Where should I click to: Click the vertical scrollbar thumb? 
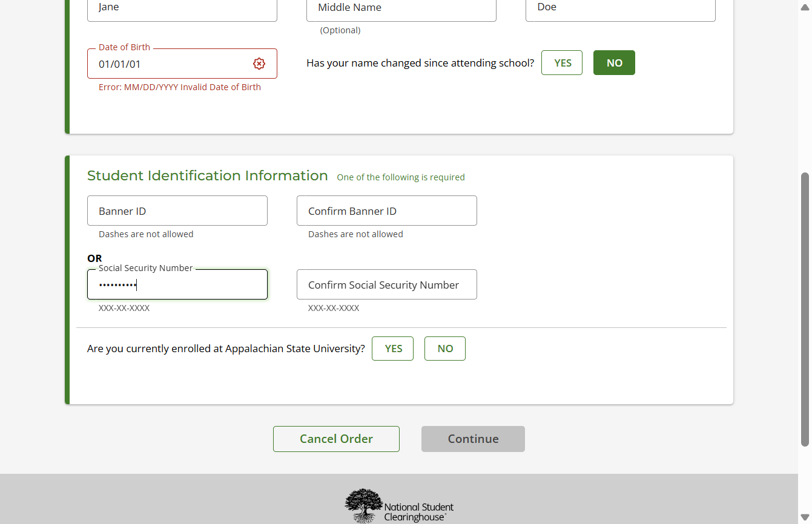[805, 309]
